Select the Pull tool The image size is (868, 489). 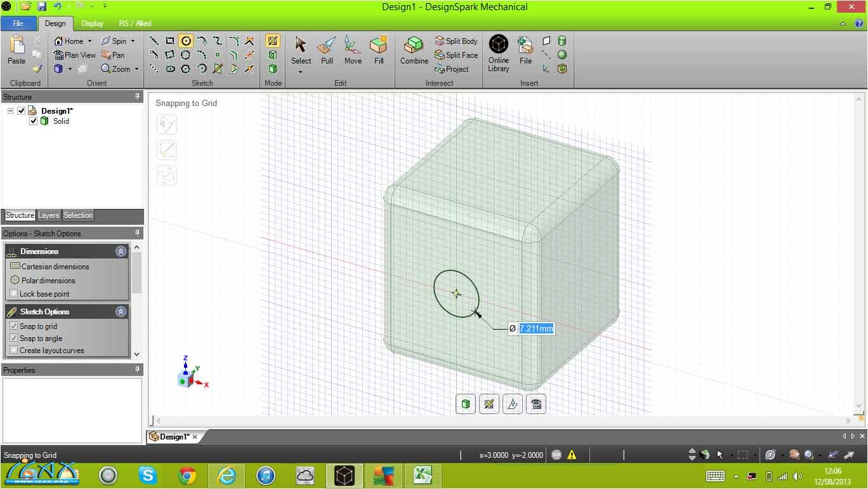327,51
